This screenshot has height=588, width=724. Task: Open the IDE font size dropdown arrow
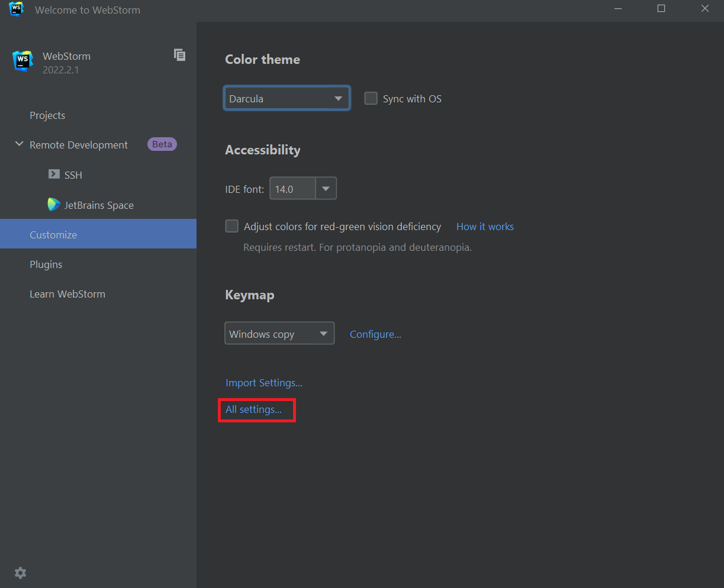tap(326, 189)
